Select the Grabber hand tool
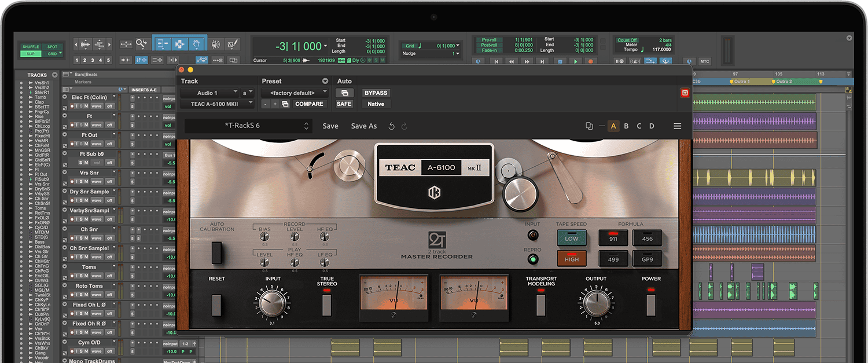Screen dimensions: 868x363 point(196,43)
